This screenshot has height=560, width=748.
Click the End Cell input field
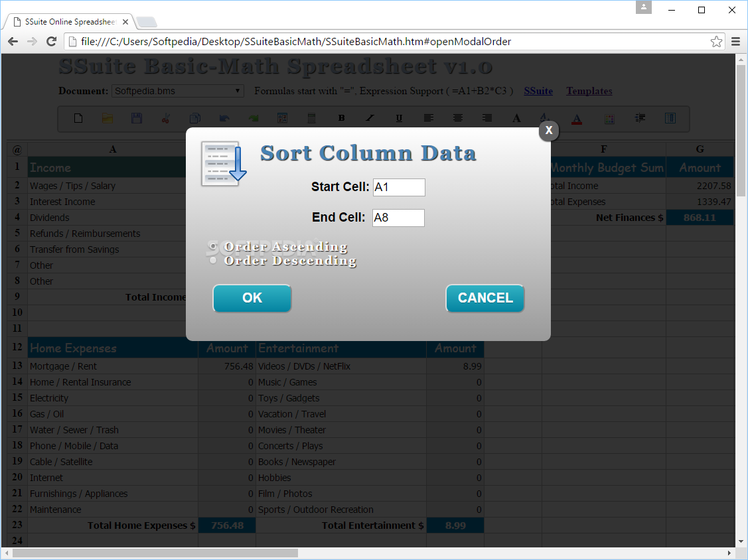(398, 218)
